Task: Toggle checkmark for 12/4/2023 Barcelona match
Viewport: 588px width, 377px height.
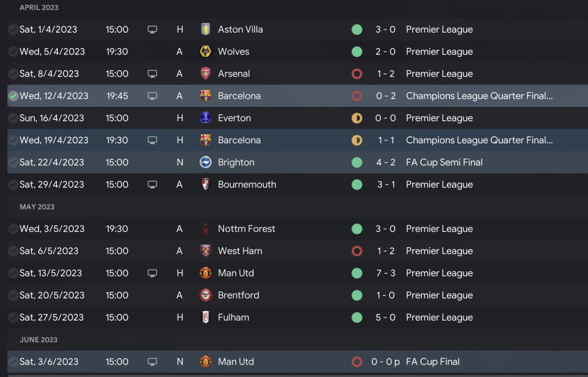Action: click(13, 96)
